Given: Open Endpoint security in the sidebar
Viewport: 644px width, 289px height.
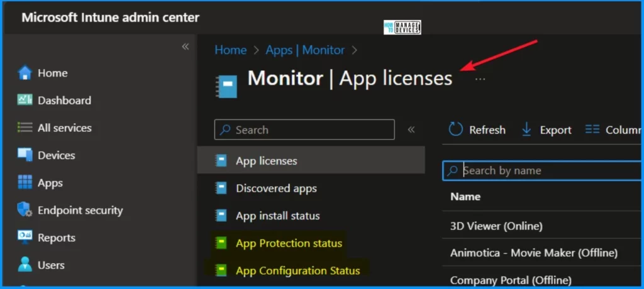Looking at the screenshot, I should (x=80, y=210).
